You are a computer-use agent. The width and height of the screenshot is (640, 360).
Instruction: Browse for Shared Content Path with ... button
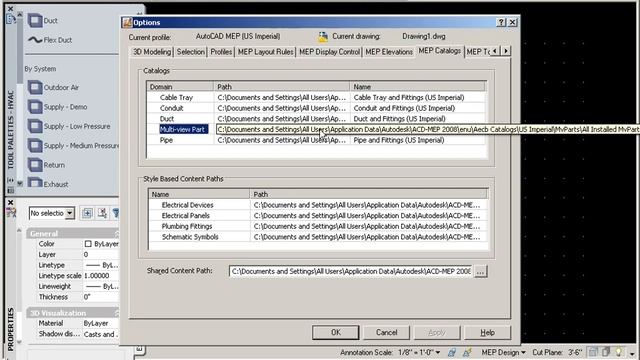point(480,271)
